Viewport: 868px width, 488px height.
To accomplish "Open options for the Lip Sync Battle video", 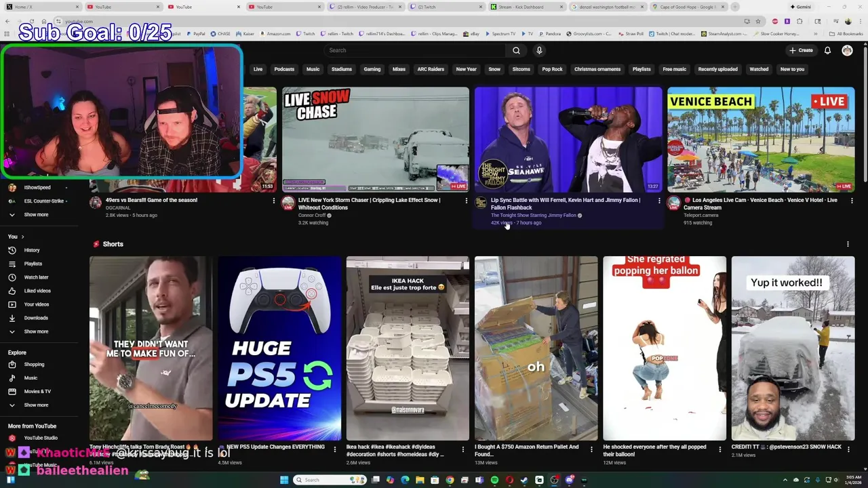I will click(658, 201).
